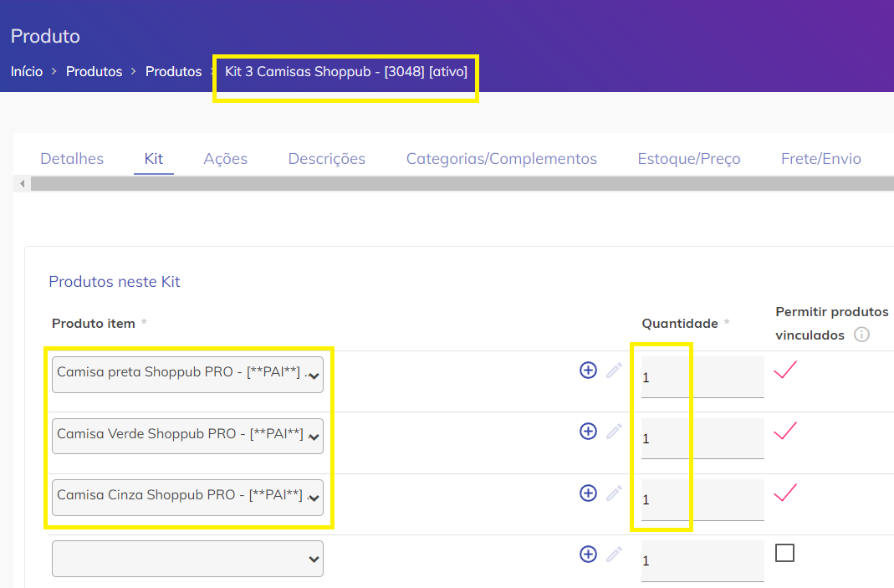The height and width of the screenshot is (588, 894).
Task: Edit the Camisa Cinza product with pencil
Action: (614, 493)
